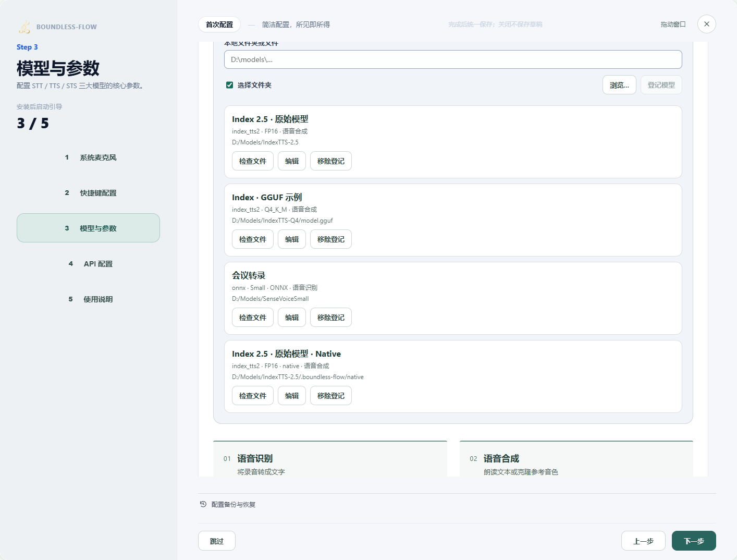Click the 'Step 3' label in sidebar
The width and height of the screenshot is (737, 560).
[27, 47]
